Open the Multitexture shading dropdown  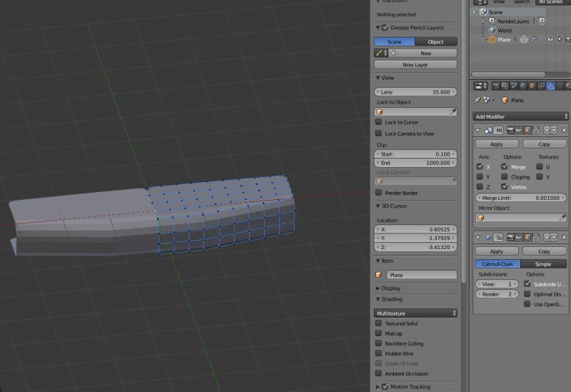(415, 313)
